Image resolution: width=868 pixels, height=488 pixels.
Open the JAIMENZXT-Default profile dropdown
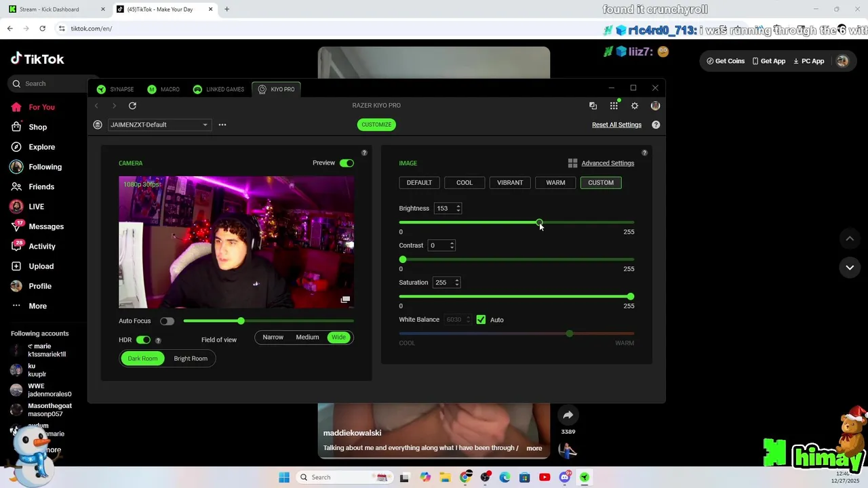(159, 125)
